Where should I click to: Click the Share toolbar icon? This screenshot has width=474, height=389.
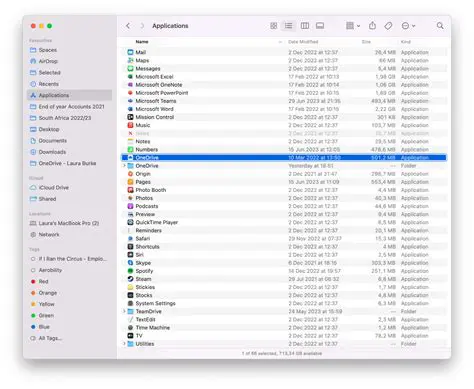[x=373, y=26]
